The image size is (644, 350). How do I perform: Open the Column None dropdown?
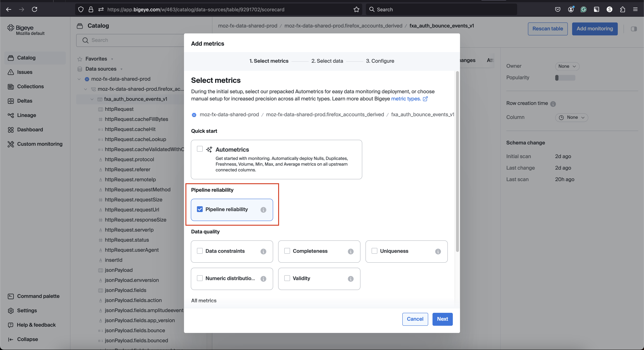[572, 118]
